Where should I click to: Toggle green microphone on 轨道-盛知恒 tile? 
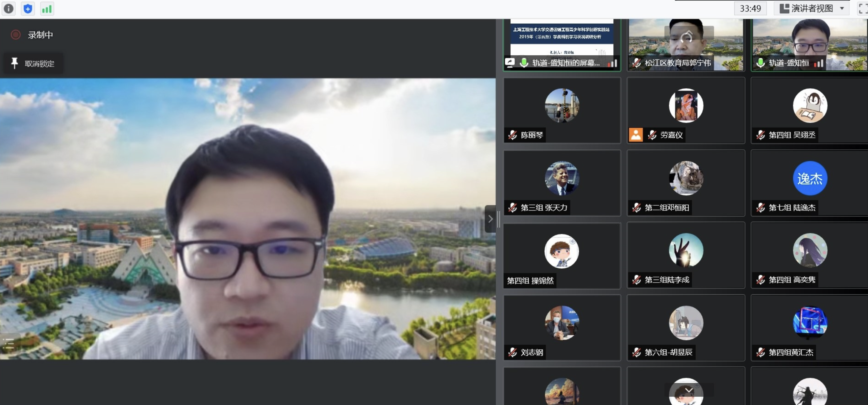click(761, 63)
